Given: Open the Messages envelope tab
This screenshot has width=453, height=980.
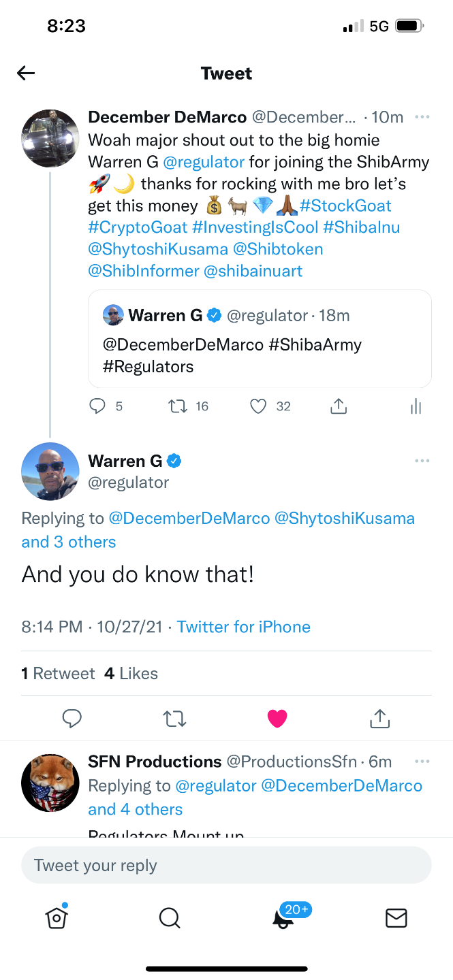Looking at the screenshot, I should pos(396,918).
